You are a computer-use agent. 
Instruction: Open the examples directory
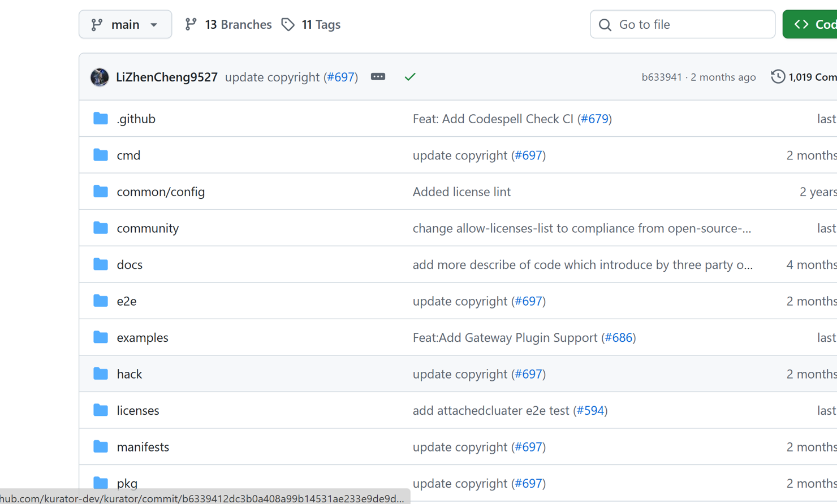[143, 337]
